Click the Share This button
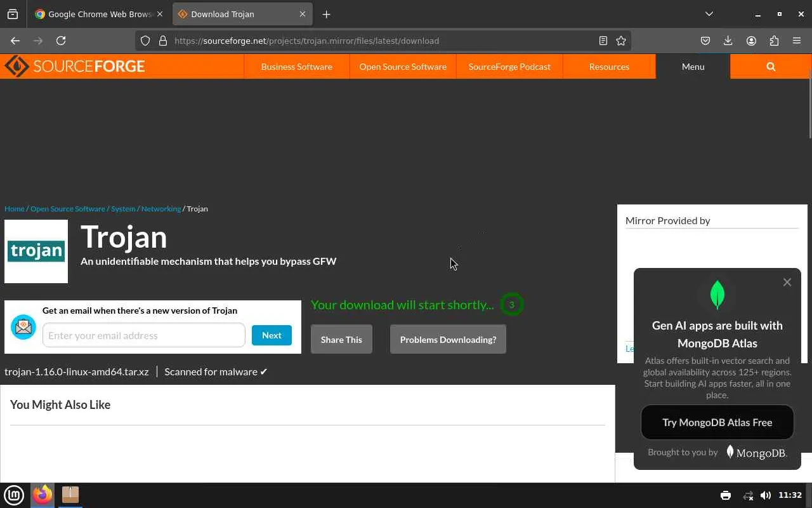Image resolution: width=812 pixels, height=508 pixels. pos(341,340)
